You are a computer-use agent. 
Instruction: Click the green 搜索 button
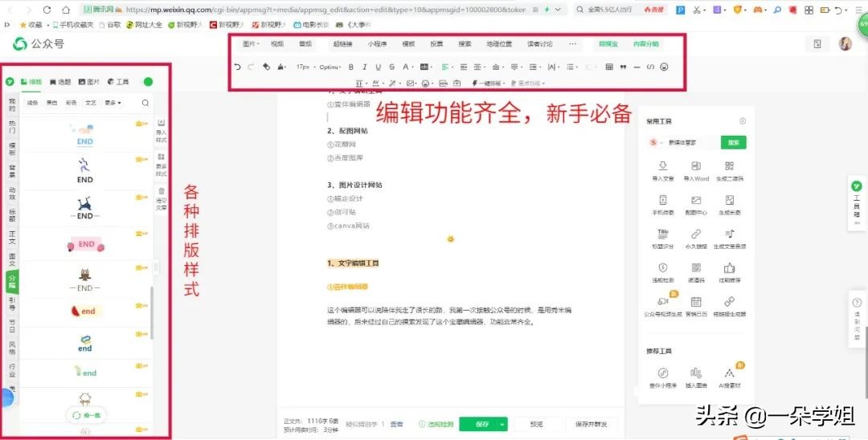tap(734, 143)
